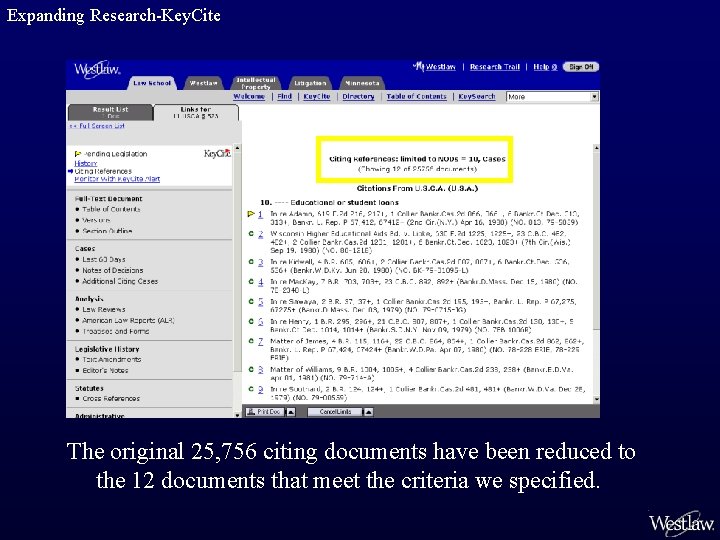Click the Pending Legislation flag icon

pyautogui.click(x=78, y=154)
